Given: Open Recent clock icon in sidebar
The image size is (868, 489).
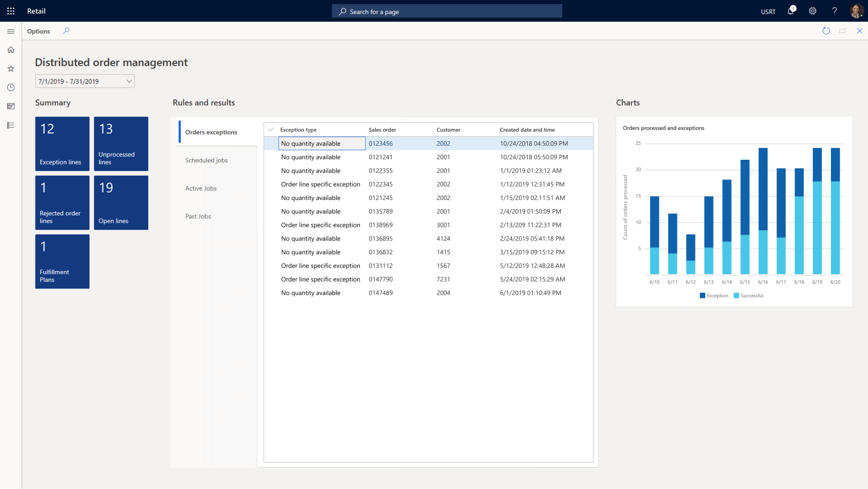Looking at the screenshot, I should (x=11, y=88).
